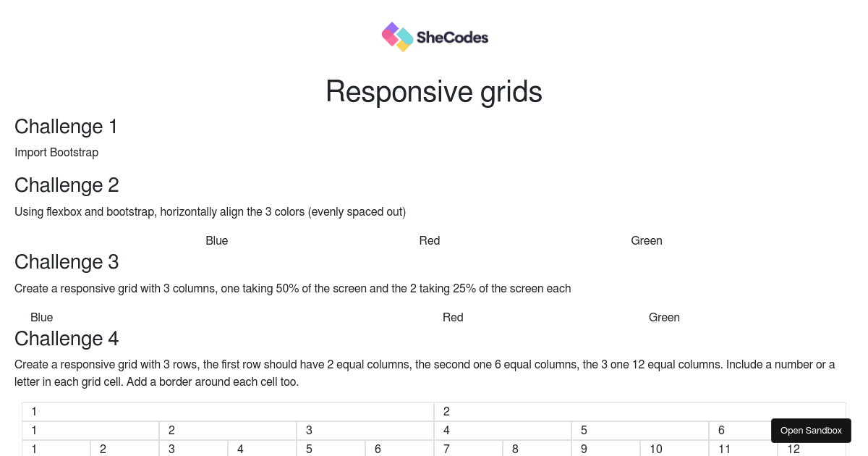The image size is (868, 456).
Task: Select the Red label in Challenge 3
Action: click(x=453, y=317)
